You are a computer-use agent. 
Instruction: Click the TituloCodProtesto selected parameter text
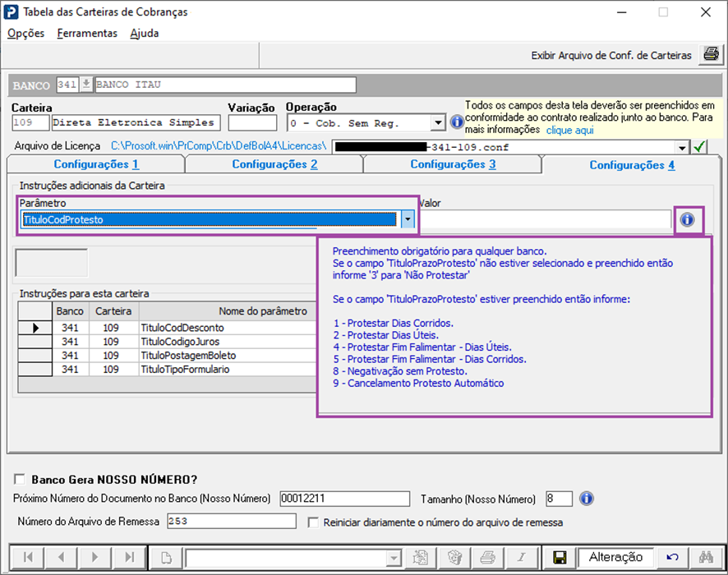(63, 219)
